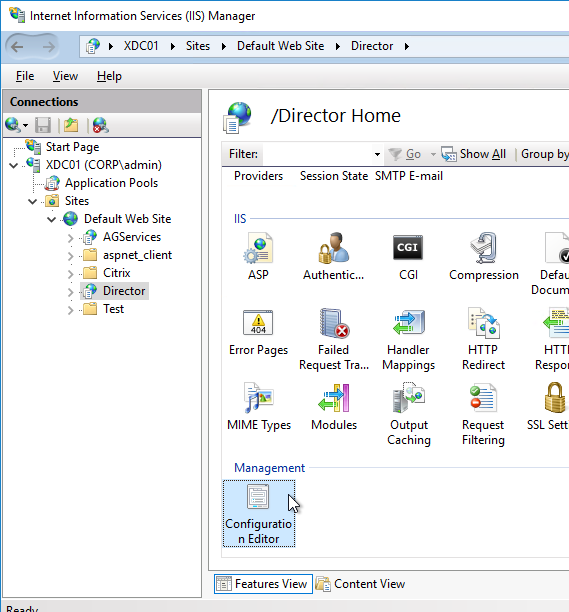Collapse the Sites tree node
Viewport: 569px width, 612px height.
click(x=33, y=201)
